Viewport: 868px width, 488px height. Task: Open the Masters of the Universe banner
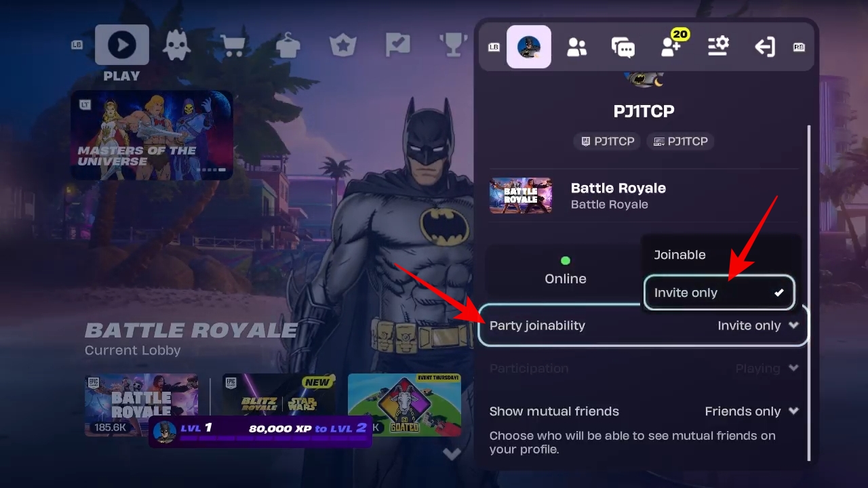click(152, 135)
